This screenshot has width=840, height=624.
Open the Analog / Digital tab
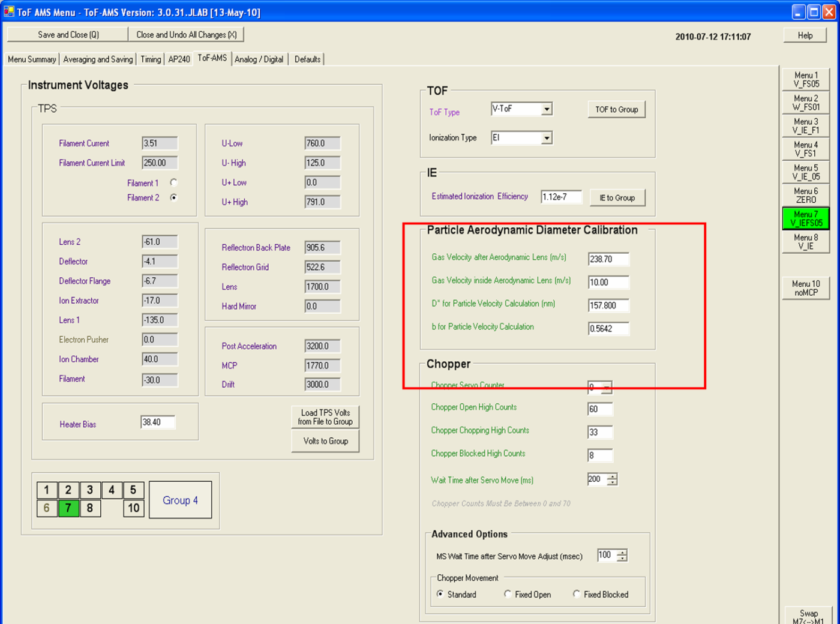pyautogui.click(x=259, y=59)
